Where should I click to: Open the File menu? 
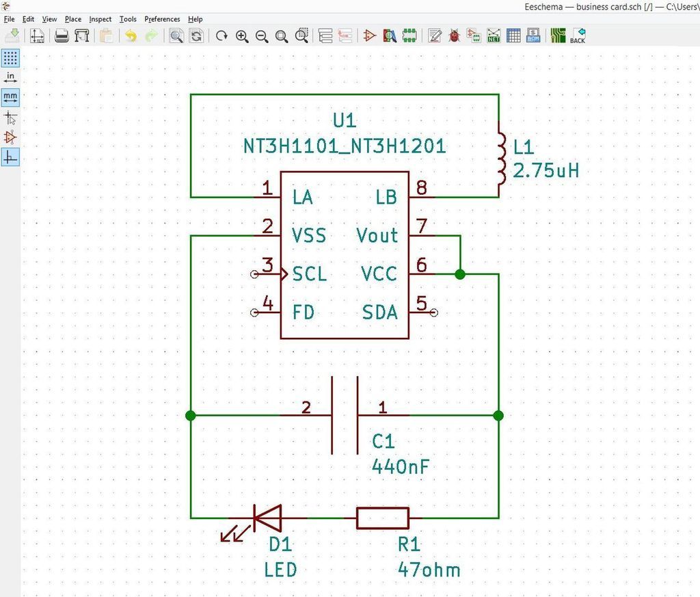[9, 19]
